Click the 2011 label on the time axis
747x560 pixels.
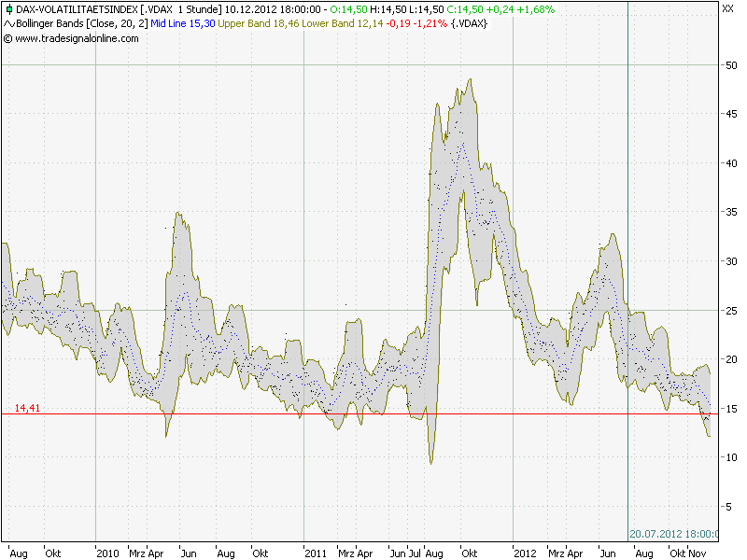316,553
